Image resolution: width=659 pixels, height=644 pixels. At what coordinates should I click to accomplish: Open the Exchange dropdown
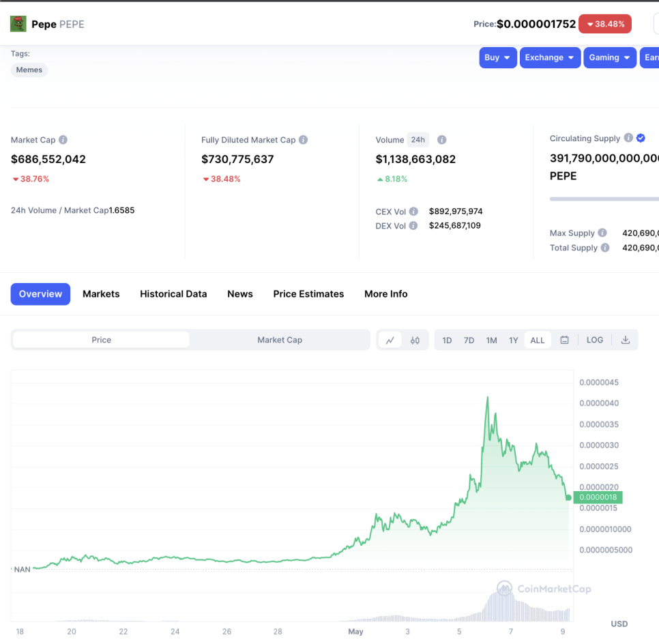[550, 57]
